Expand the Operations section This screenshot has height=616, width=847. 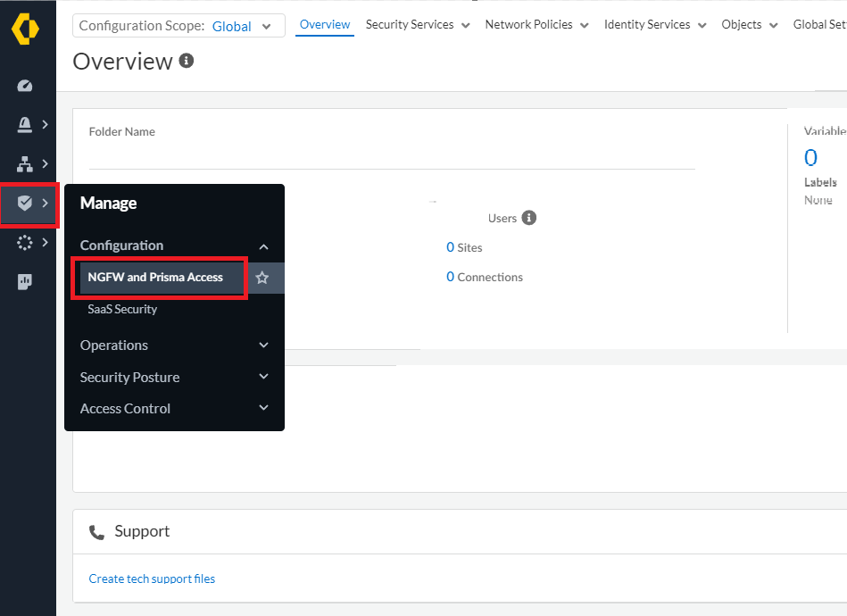point(263,345)
